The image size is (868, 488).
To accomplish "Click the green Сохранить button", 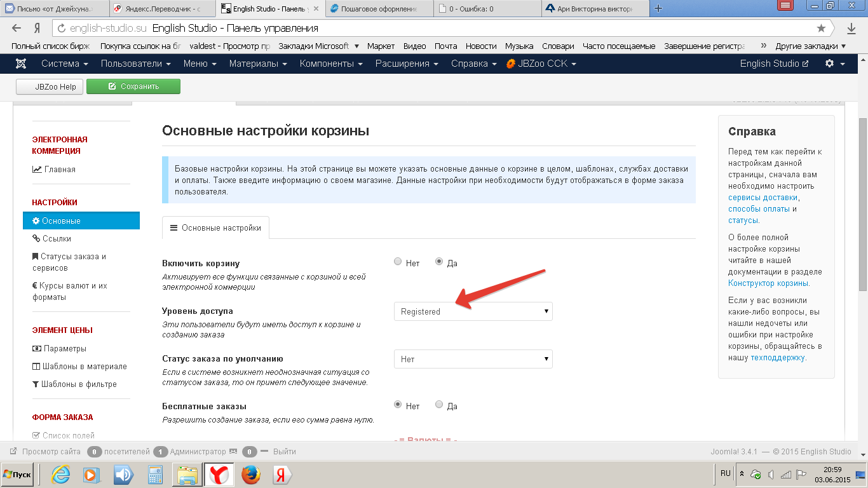I will 133,86.
